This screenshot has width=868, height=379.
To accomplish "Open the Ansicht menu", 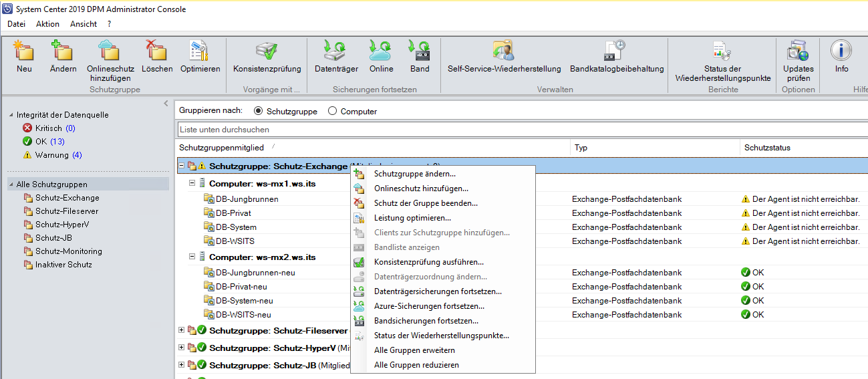I will click(84, 23).
